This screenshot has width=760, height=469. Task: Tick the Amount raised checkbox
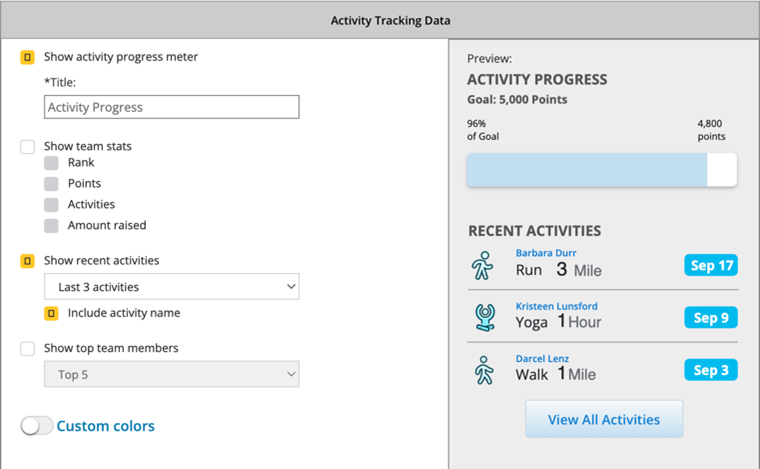[51, 225]
